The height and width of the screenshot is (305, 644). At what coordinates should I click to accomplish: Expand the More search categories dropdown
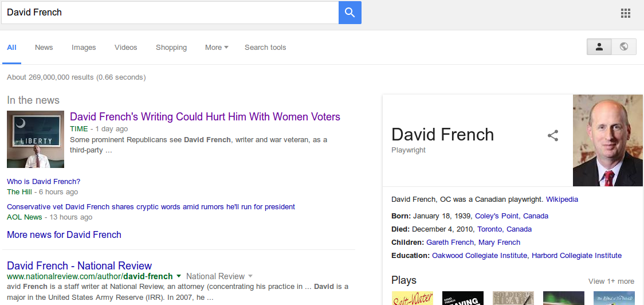tap(217, 48)
